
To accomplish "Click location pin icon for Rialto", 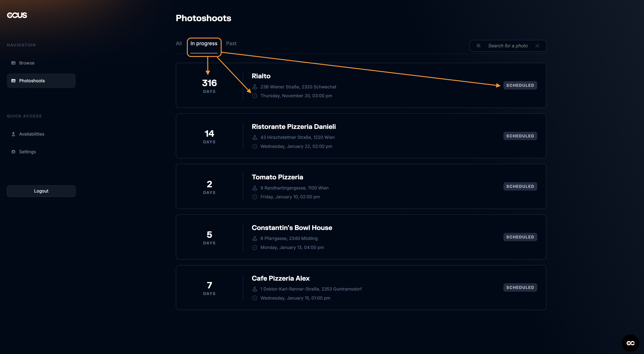I will tap(255, 87).
